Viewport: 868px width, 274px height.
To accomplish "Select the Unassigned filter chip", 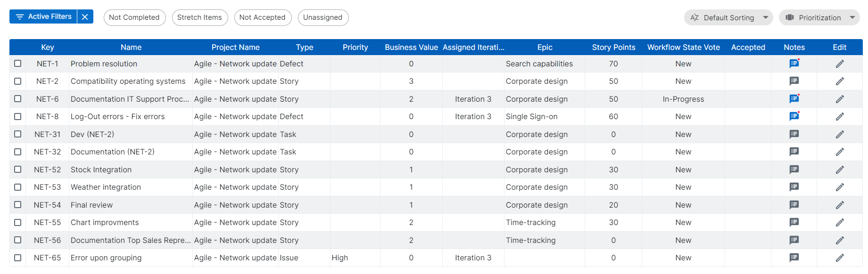I will click(x=322, y=17).
